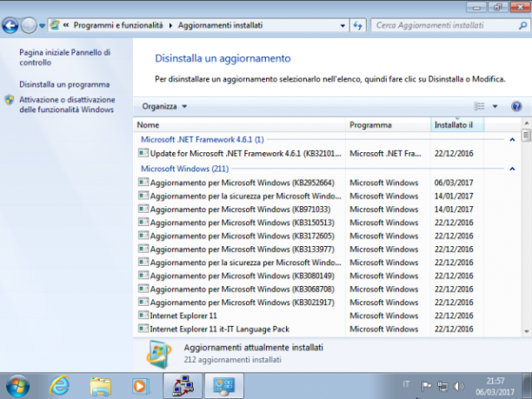The image size is (532, 399).
Task: Sort by the Programma column header
Action: 389,125
